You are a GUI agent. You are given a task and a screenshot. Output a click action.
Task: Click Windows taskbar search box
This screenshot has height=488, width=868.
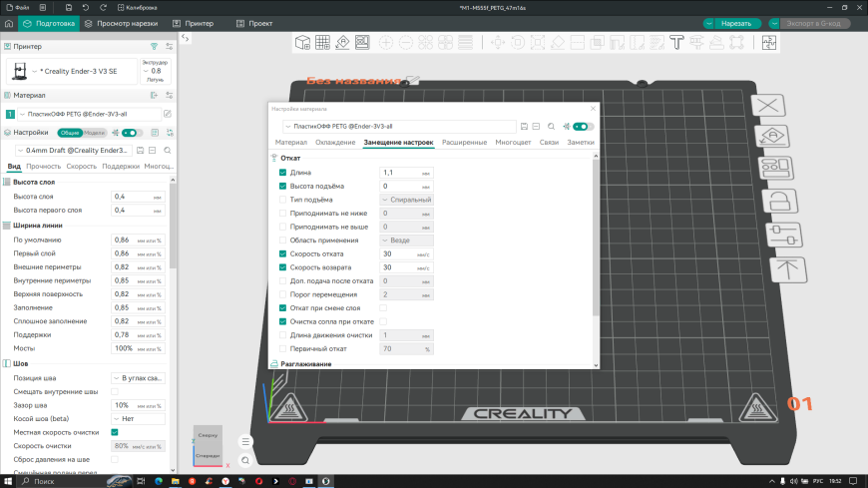75,481
